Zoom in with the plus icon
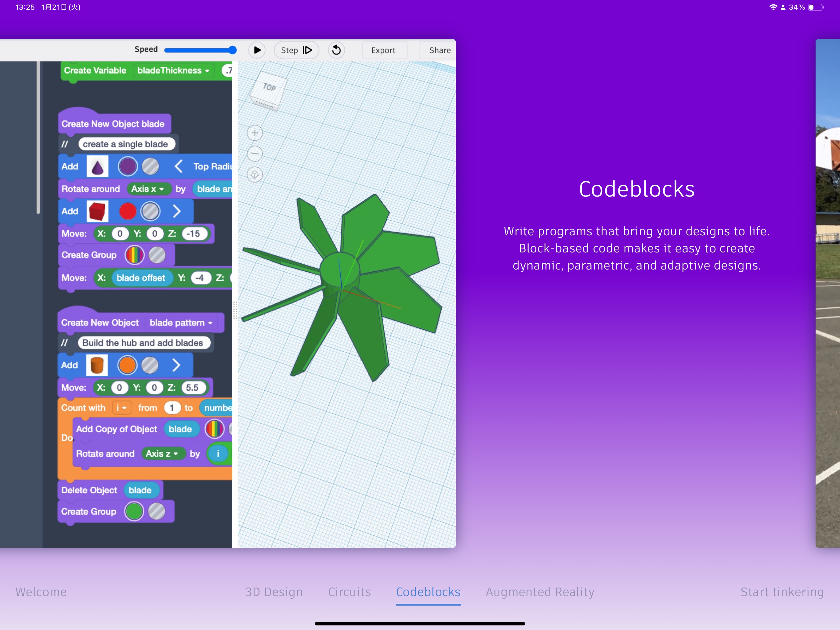This screenshot has width=840, height=630. (255, 133)
